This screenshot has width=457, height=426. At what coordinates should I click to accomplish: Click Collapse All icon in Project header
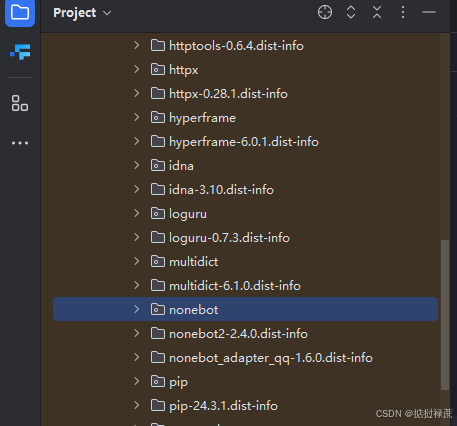[x=377, y=12]
